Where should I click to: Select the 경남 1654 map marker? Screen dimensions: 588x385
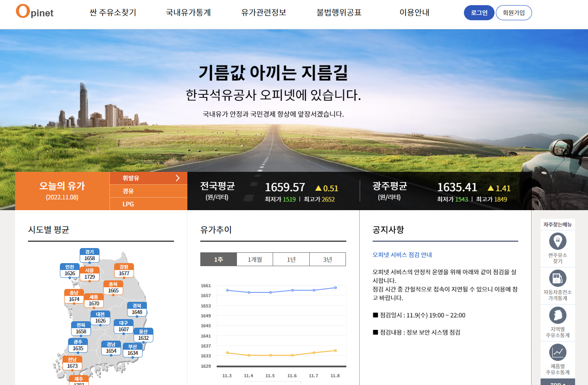point(111,348)
